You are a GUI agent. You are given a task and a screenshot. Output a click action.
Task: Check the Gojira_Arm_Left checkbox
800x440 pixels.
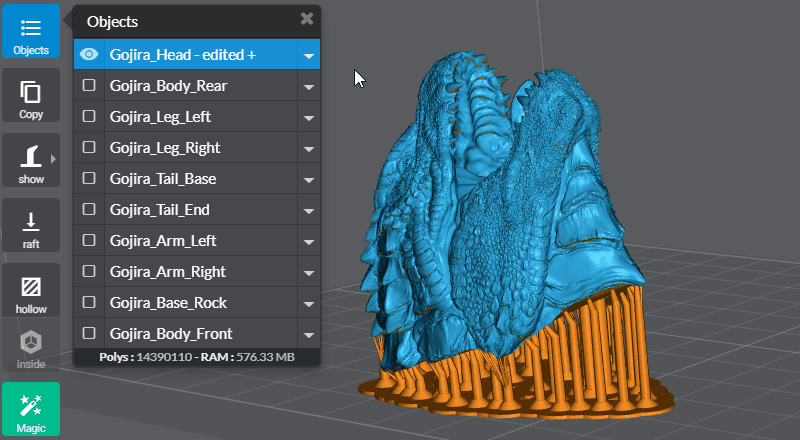89,240
